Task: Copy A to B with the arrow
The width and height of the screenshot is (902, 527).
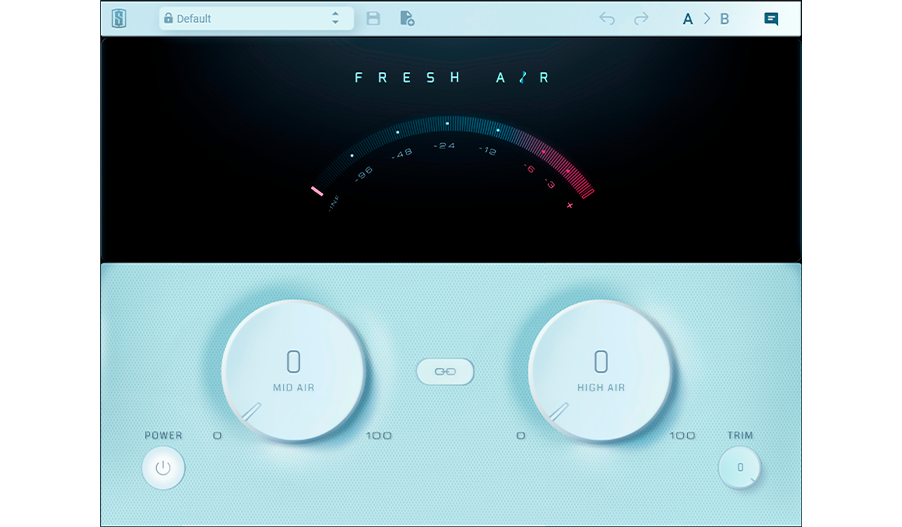Action: 707,19
